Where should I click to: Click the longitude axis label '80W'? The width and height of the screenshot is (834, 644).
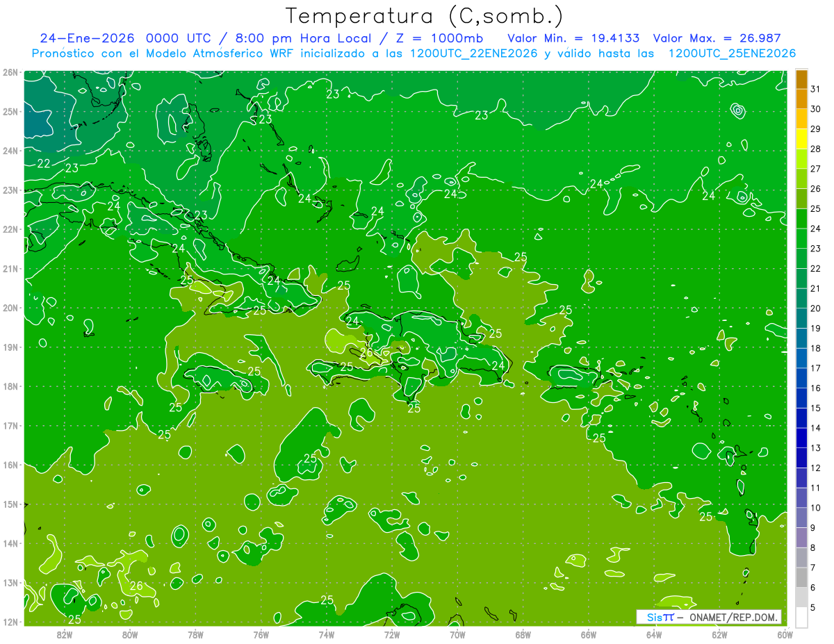click(x=130, y=634)
